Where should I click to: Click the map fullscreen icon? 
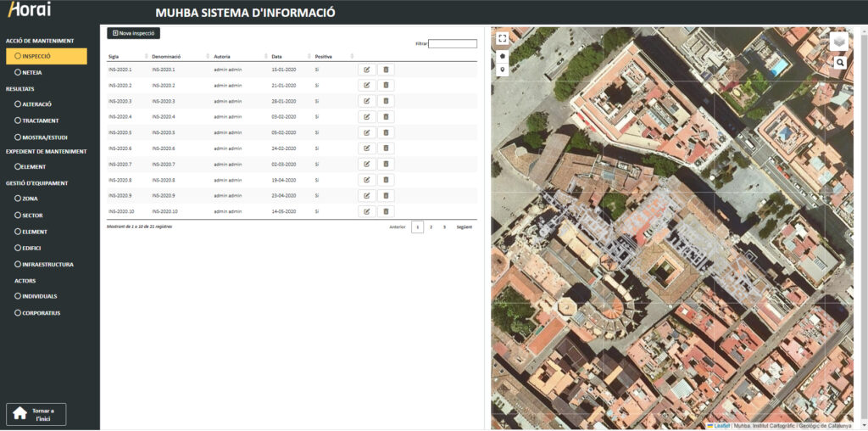click(503, 38)
